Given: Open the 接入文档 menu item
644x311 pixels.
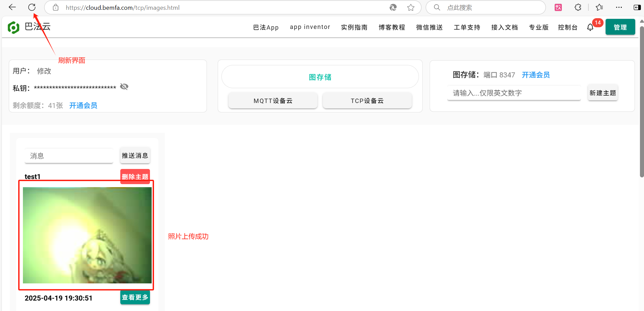Looking at the screenshot, I should pyautogui.click(x=504, y=27).
